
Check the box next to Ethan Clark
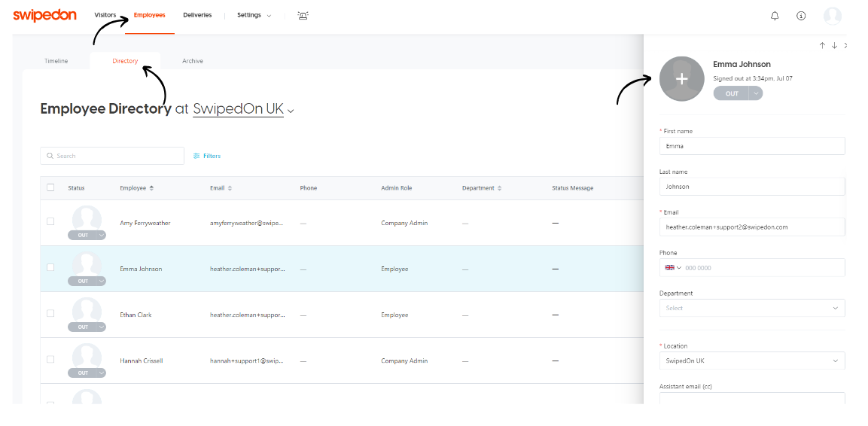[50, 313]
